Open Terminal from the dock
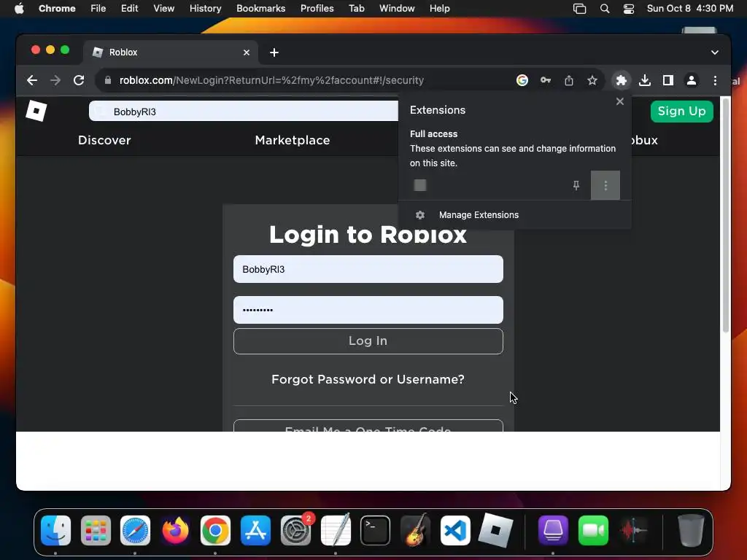747x560 pixels. [x=376, y=531]
